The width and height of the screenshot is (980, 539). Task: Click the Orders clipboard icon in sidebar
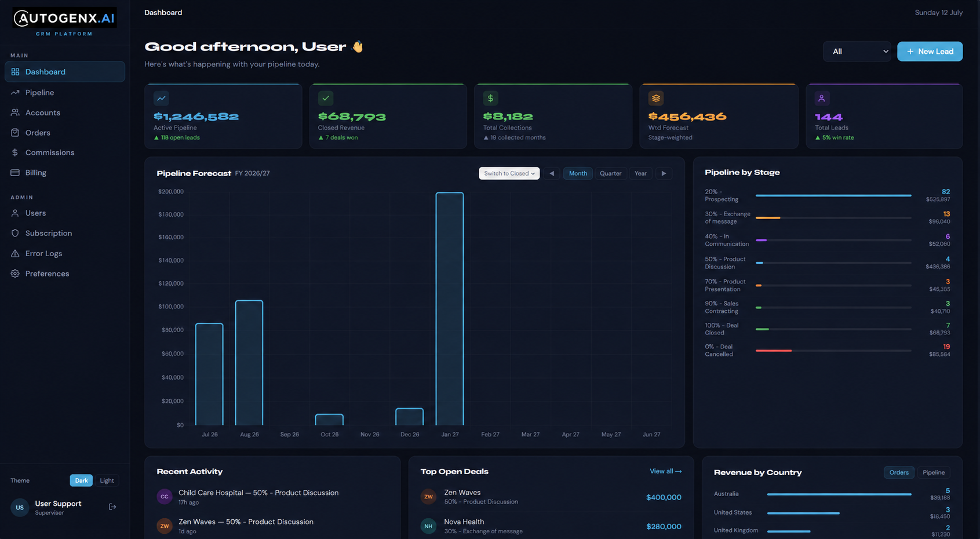15,133
